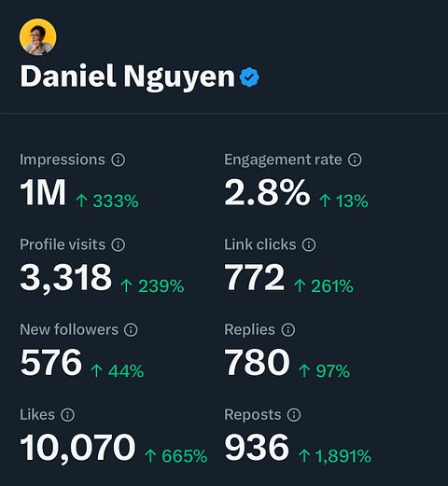Select the 3,318 profile visits number
The image size is (448, 486).
[65, 278]
